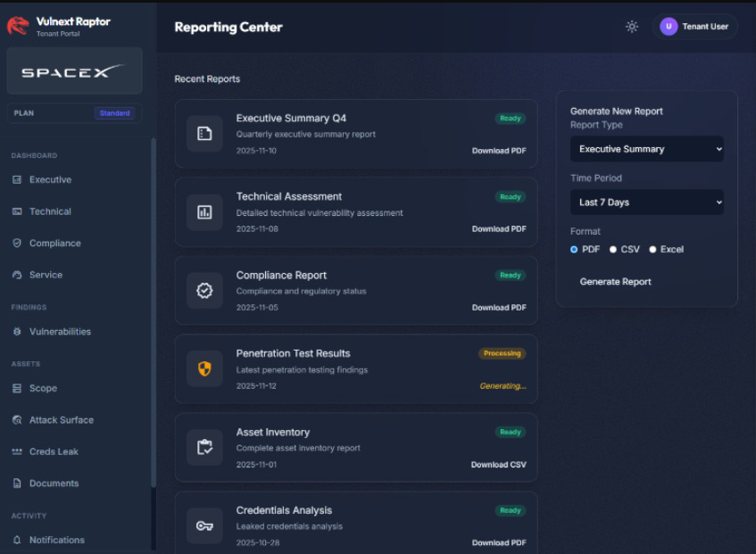Screen dimensions: 756x554
Task: Select the Excel format radio button
Action: pyautogui.click(x=652, y=250)
